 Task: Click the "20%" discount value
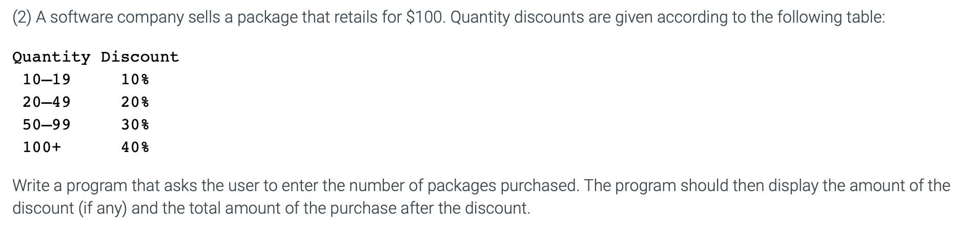pyautogui.click(x=135, y=102)
